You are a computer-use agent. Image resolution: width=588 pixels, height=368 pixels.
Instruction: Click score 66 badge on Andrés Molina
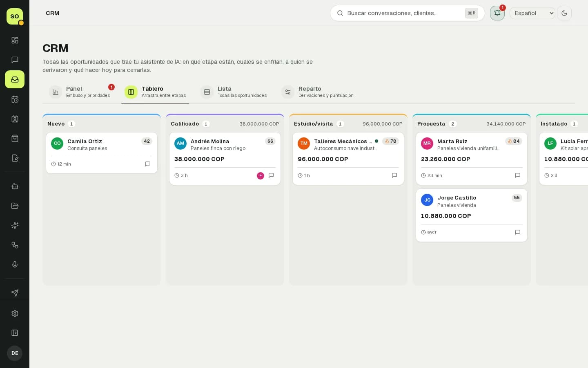(x=270, y=141)
